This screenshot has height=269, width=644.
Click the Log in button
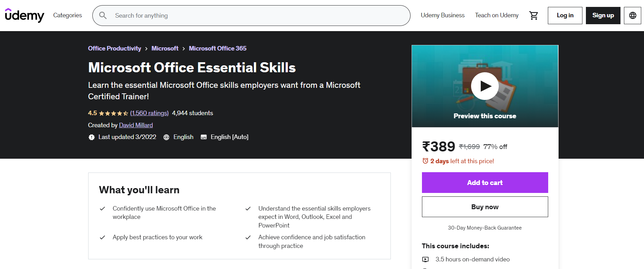[565, 16]
